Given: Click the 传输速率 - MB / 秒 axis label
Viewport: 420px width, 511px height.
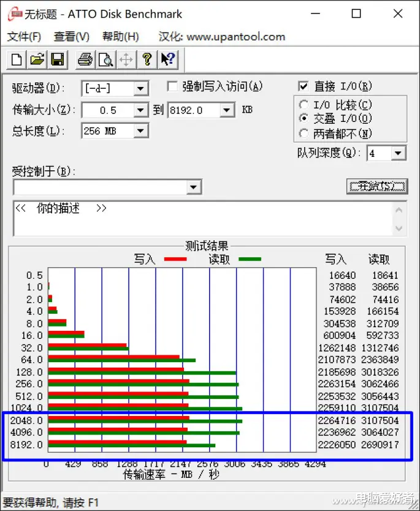Looking at the screenshot, I should point(171,475).
